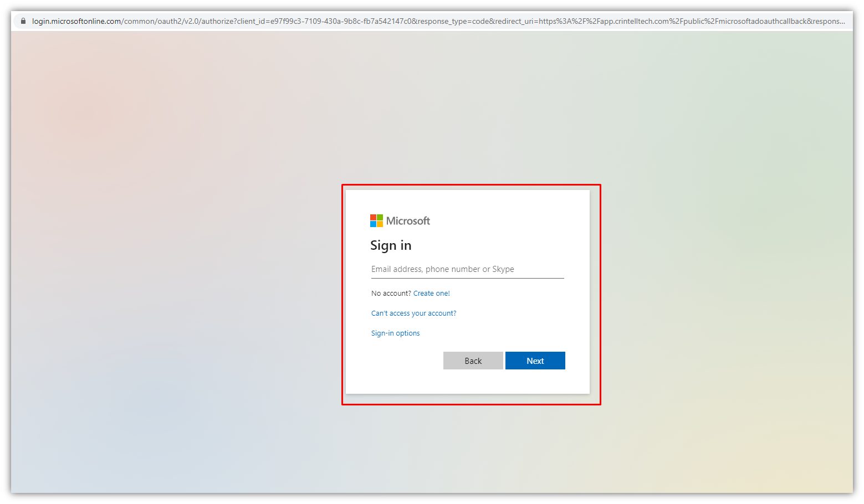The image size is (864, 504).
Task: Click the blue Next button
Action: [x=535, y=361]
